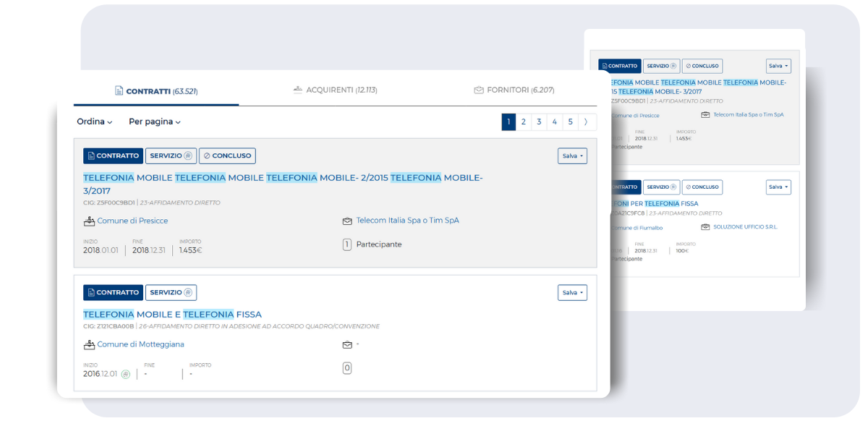Open Salva dropdown on Motteggiana contract
Viewport: 868px width, 434px height.
572,292
